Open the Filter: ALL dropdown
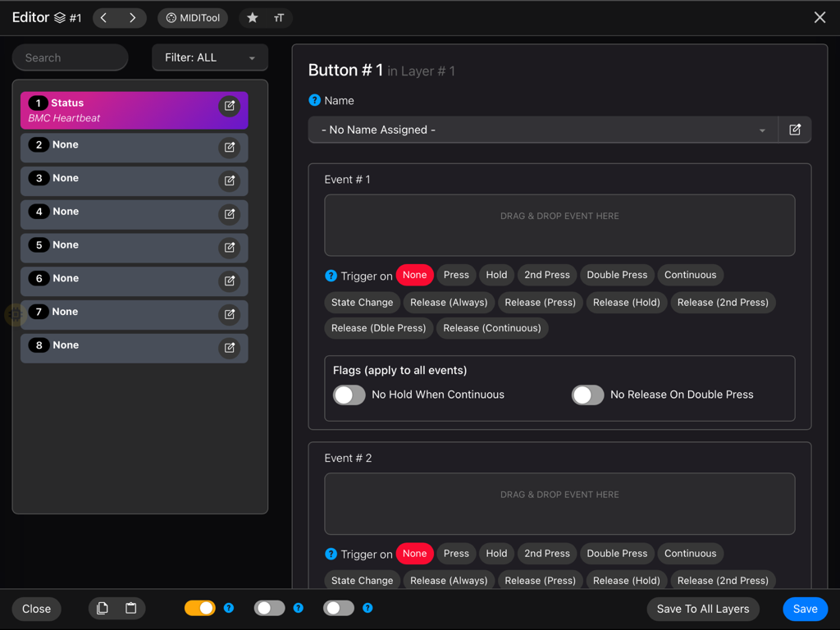 (x=209, y=57)
